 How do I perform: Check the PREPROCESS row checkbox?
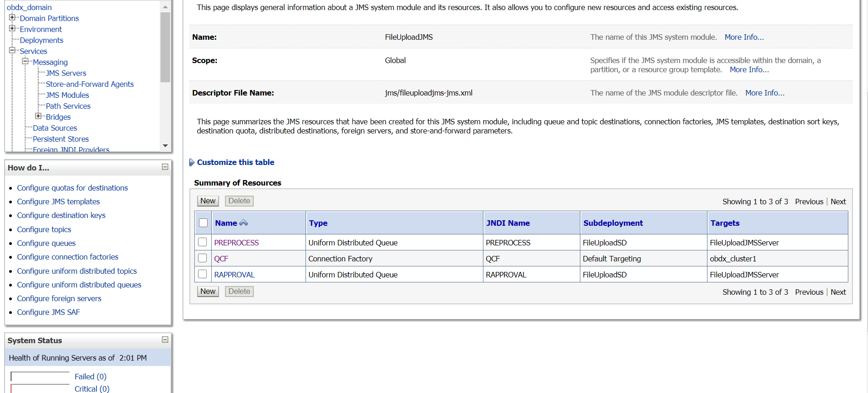(x=203, y=242)
